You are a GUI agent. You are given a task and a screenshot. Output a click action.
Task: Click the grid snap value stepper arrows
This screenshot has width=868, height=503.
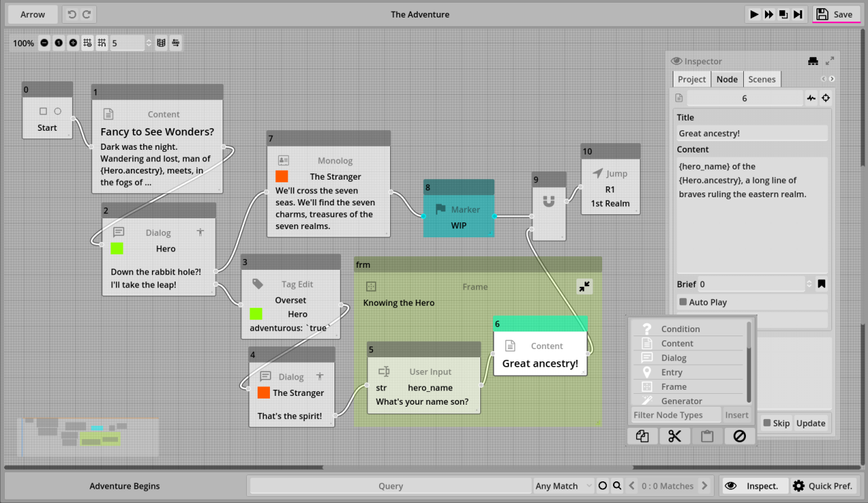point(149,43)
